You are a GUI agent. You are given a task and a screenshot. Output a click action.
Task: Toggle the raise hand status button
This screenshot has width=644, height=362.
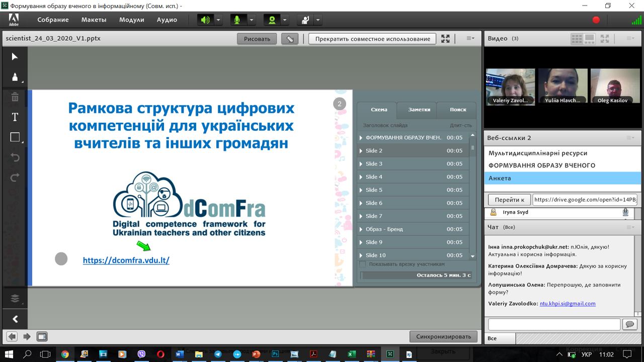coord(305,20)
